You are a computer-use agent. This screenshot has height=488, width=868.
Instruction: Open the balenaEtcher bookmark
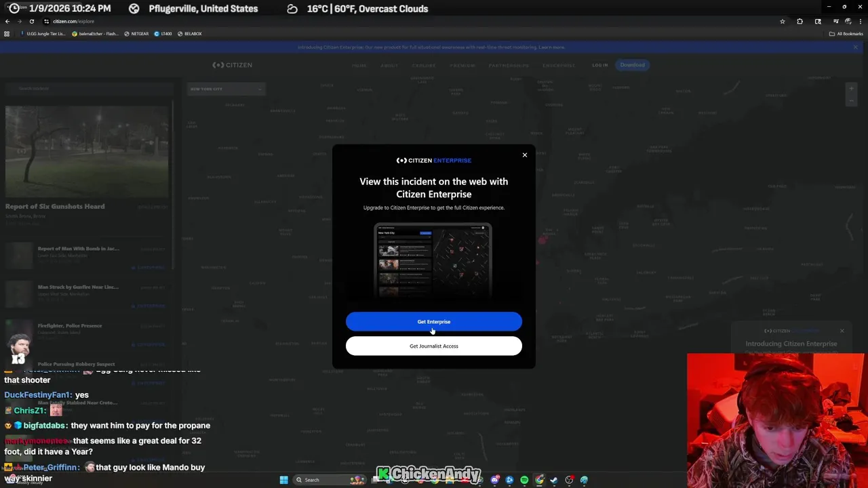click(x=95, y=33)
